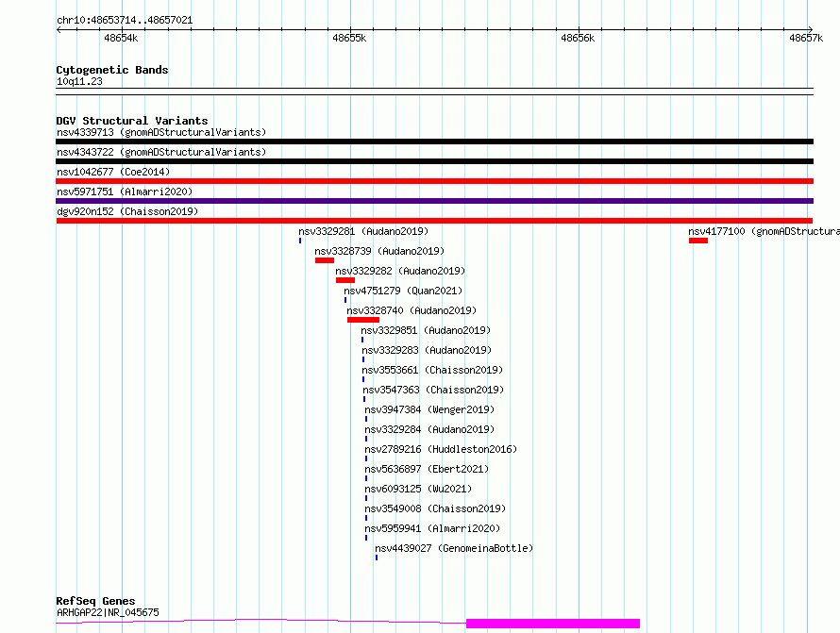Click the nsv3329281 (Audano2019) label
The image size is (840, 633).
coord(363,231)
